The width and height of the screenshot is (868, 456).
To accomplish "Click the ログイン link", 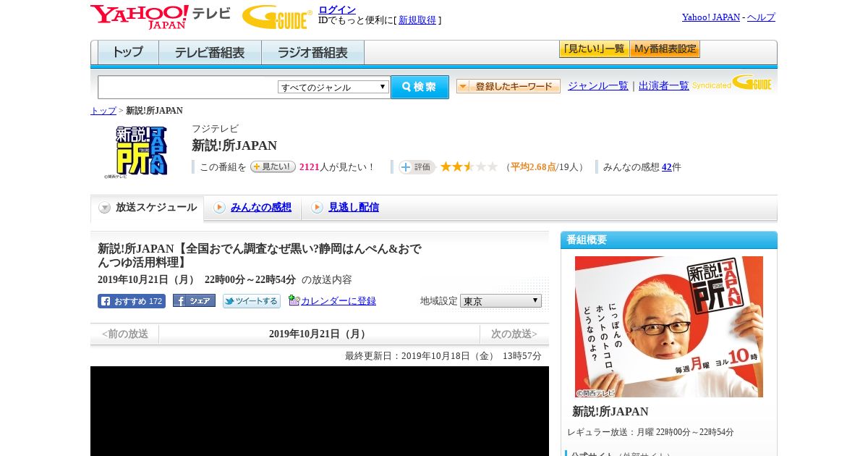I will pos(337,9).
